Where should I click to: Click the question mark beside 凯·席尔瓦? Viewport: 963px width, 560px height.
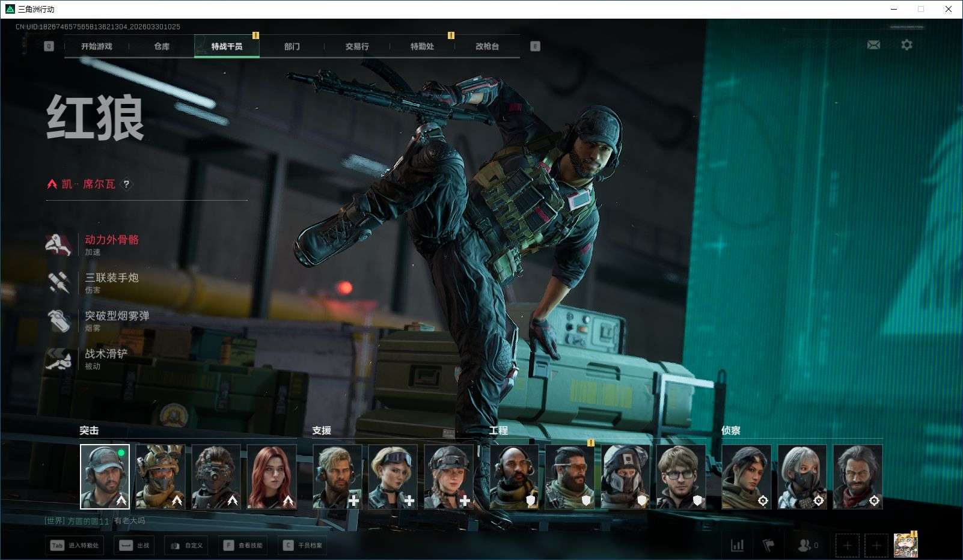tap(126, 184)
